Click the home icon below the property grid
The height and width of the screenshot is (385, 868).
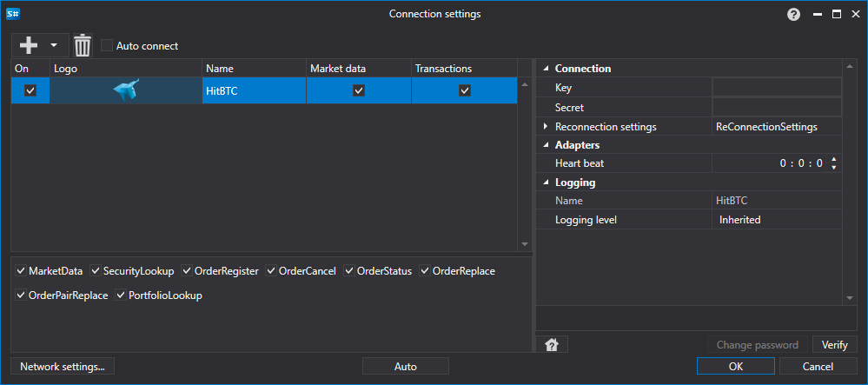(552, 344)
